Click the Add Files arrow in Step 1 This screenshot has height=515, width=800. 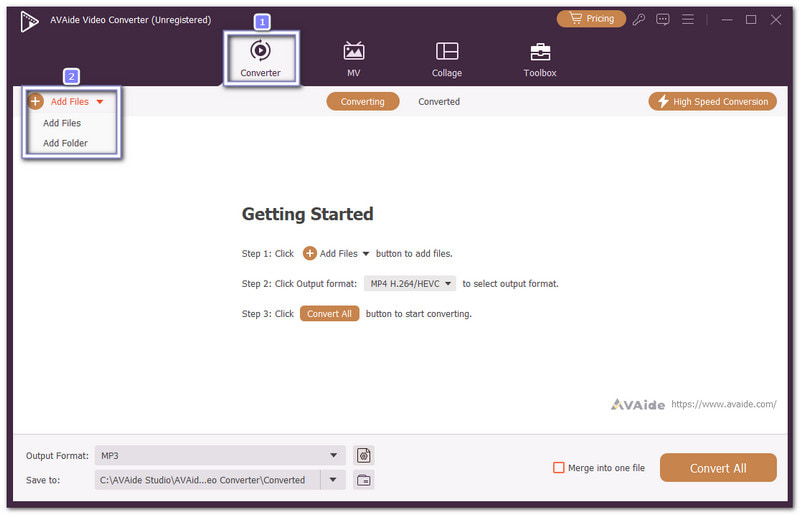pos(366,254)
